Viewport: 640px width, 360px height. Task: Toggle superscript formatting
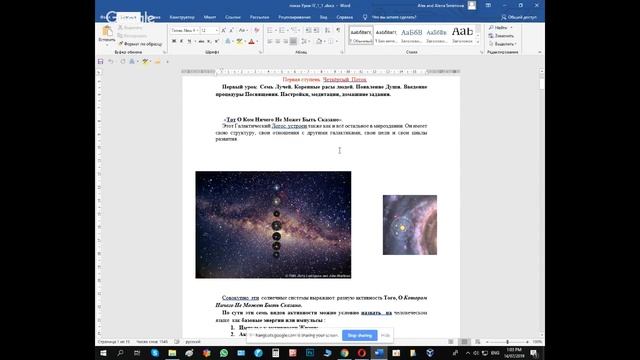(x=217, y=41)
